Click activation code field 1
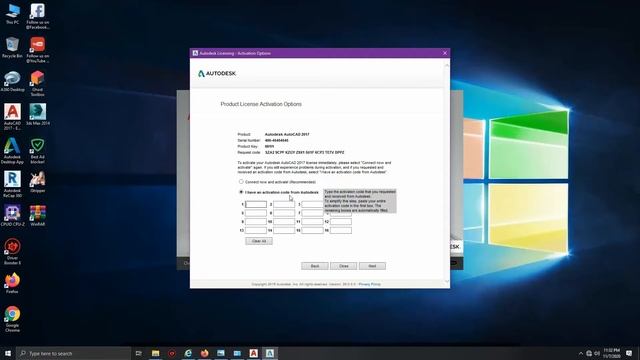Image resolution: width=640 pixels, height=360 pixels. pyautogui.click(x=256, y=204)
